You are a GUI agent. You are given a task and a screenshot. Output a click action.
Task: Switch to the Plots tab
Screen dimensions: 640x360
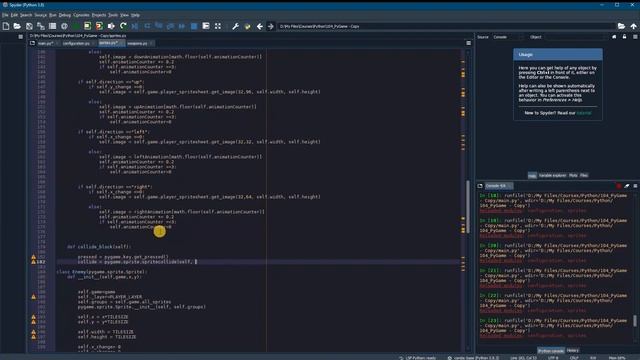click(x=573, y=176)
